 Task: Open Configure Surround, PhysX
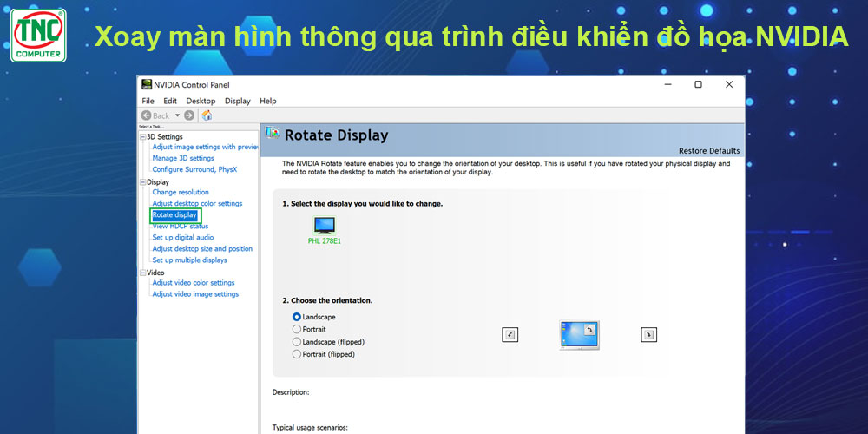(x=194, y=169)
